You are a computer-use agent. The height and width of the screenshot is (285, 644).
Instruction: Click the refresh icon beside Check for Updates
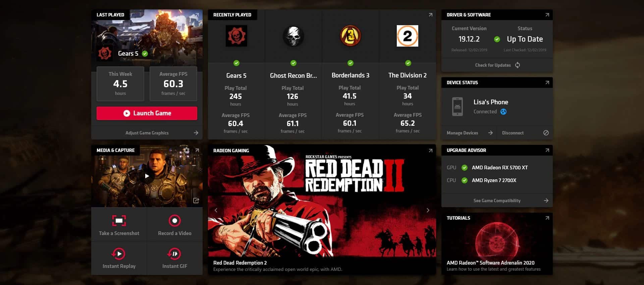click(x=518, y=65)
